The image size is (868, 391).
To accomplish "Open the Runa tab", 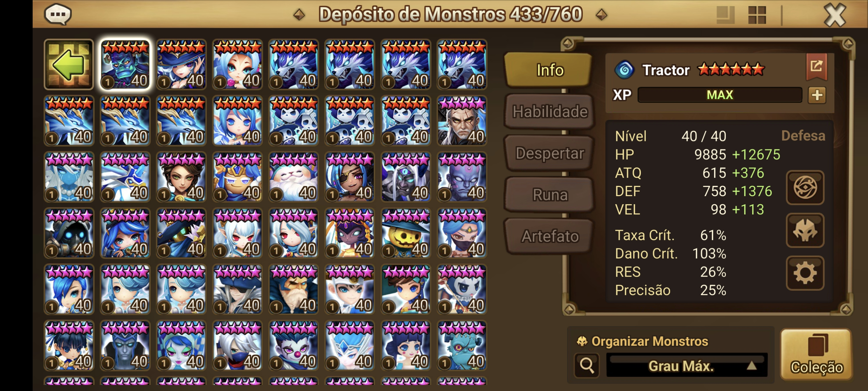I will coord(549,195).
